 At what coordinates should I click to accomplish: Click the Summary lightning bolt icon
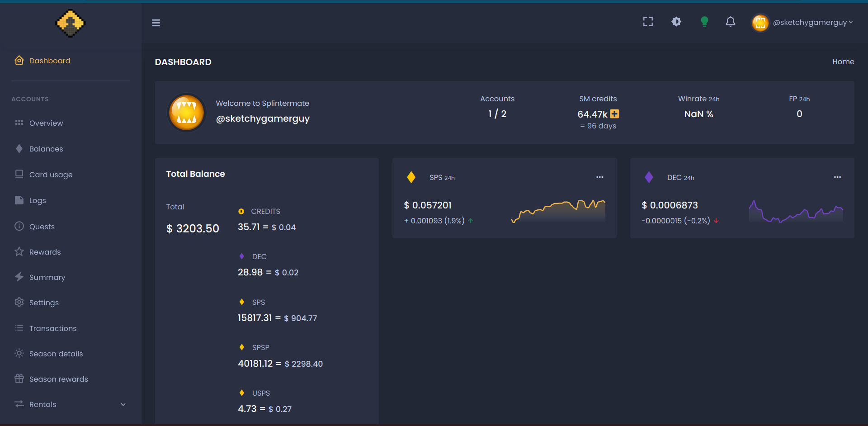19,277
